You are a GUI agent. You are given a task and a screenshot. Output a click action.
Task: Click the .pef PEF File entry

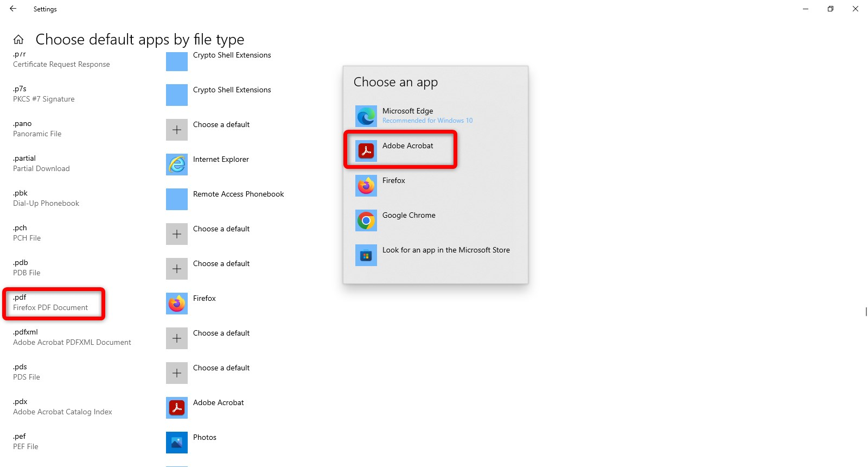point(25,441)
